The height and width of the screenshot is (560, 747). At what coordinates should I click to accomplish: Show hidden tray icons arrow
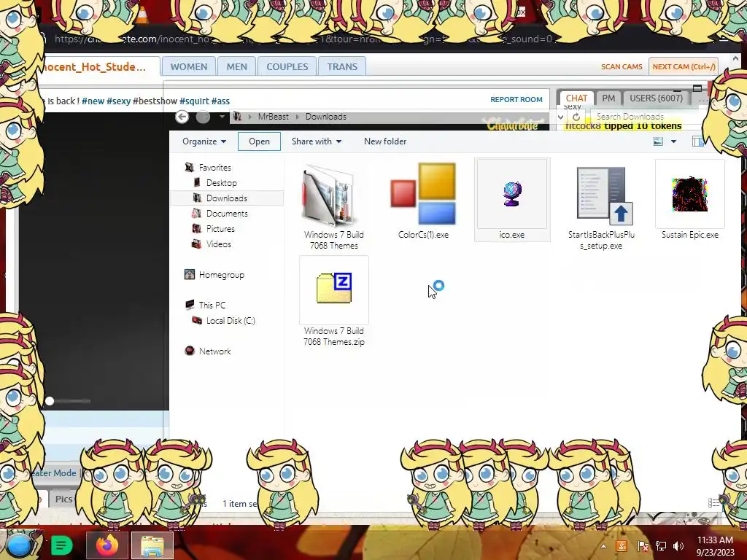603,546
